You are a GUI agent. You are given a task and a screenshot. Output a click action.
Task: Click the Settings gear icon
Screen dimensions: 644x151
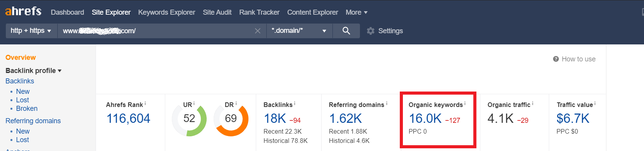(x=370, y=31)
